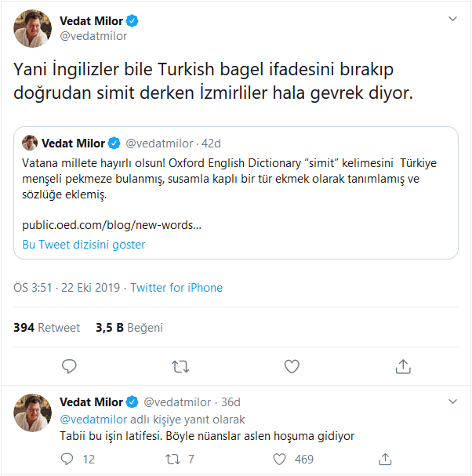Viewport: 472px width, 476px height.
Task: Retweet the main simit tweet
Action: tap(180, 366)
